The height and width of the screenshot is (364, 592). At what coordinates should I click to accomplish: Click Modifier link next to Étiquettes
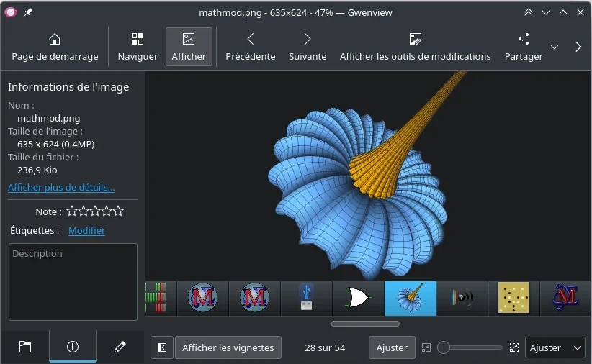[86, 231]
